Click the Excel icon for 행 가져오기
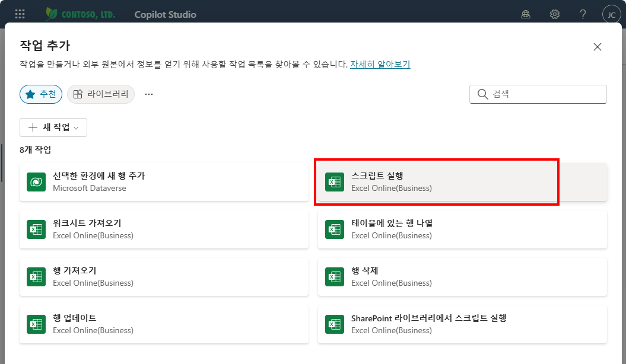 coord(36,277)
